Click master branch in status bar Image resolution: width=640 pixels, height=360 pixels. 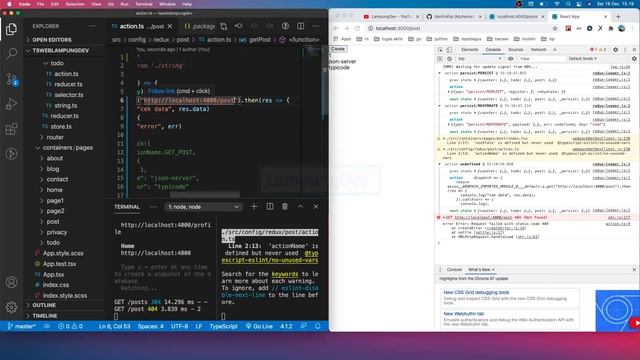point(22,326)
